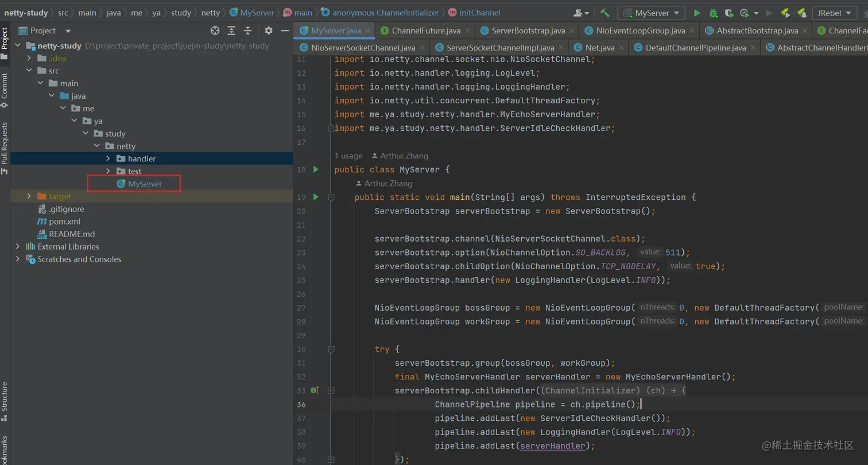Open the Project view mode dropdown

point(68,31)
